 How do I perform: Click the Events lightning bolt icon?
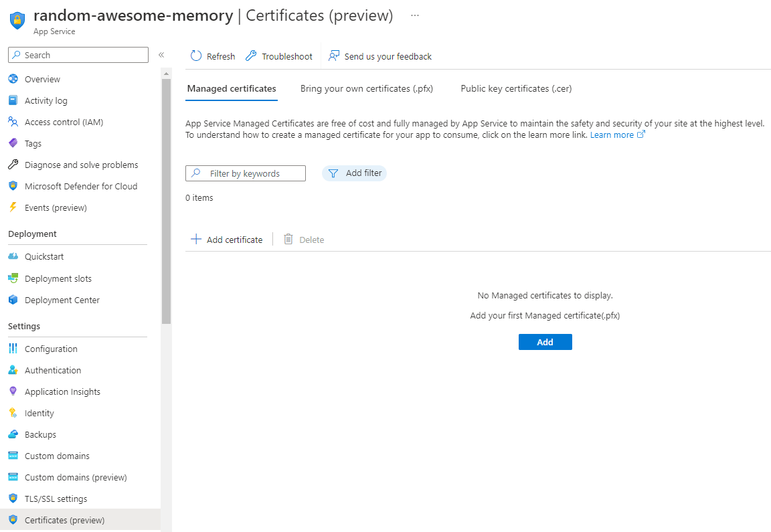click(13, 207)
